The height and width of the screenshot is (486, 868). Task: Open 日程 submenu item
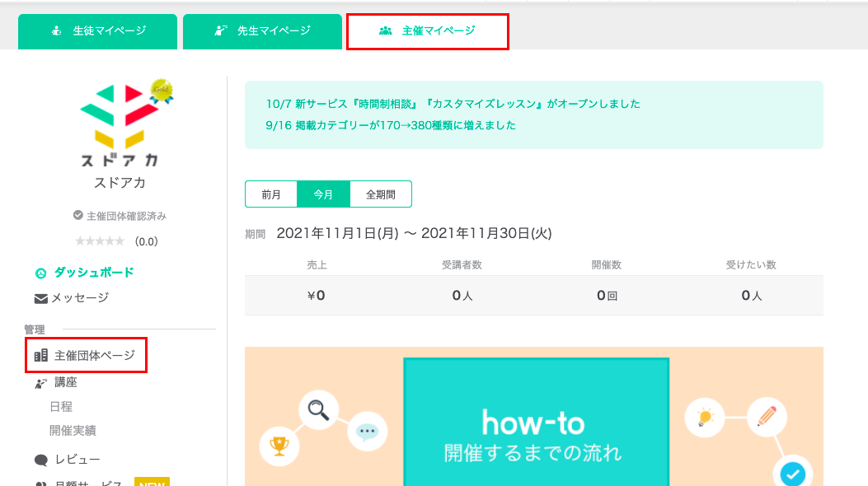pos(61,407)
